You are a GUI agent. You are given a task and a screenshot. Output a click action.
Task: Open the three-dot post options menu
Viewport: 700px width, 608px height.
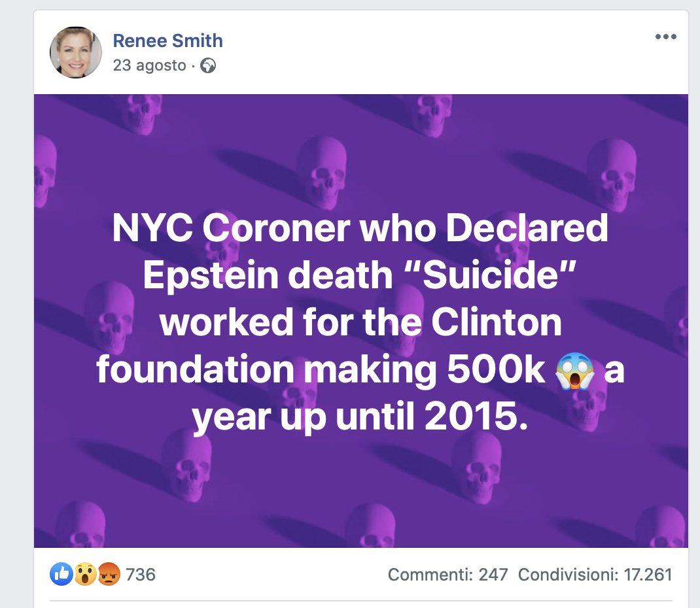665,37
